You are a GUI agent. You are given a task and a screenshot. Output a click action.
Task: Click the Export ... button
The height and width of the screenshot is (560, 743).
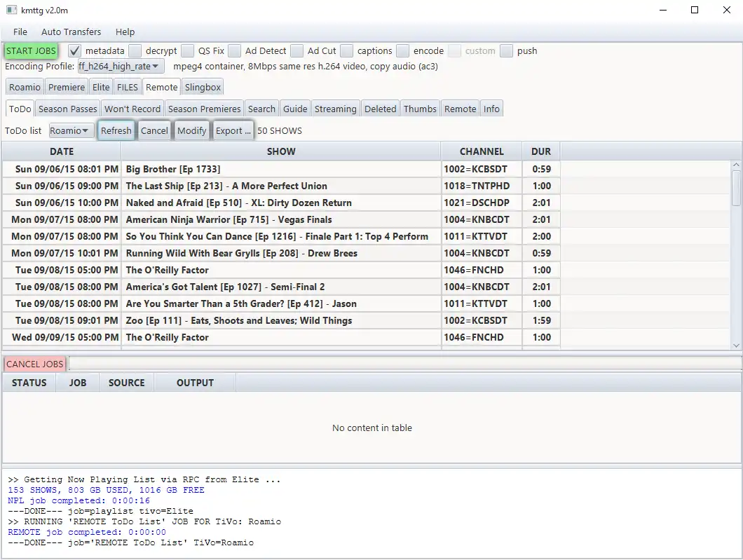tap(233, 131)
